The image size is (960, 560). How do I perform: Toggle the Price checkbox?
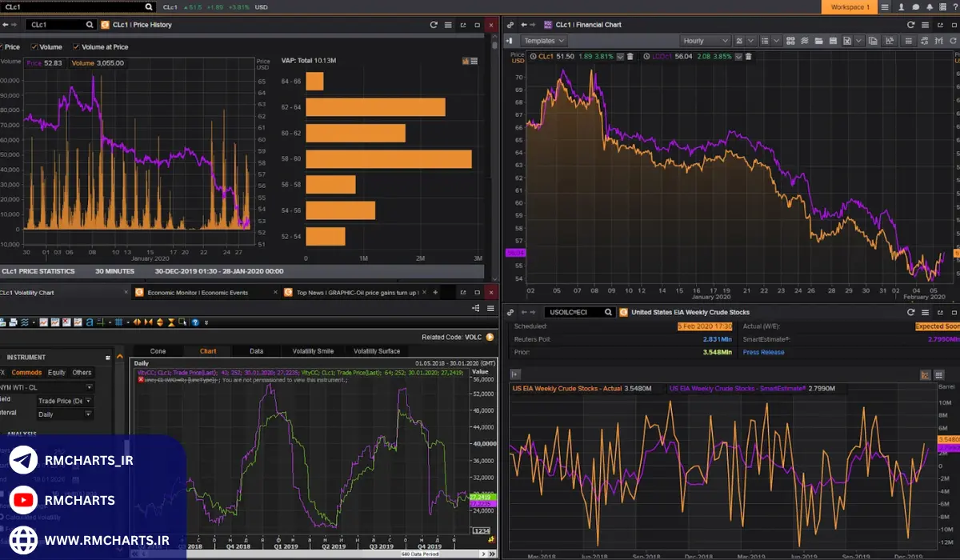coord(2,47)
